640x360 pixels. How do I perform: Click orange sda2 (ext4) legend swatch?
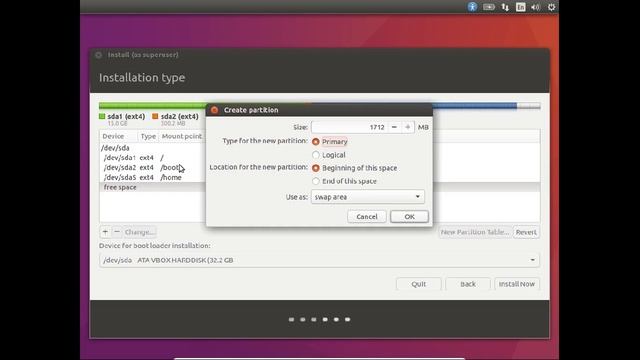155,116
